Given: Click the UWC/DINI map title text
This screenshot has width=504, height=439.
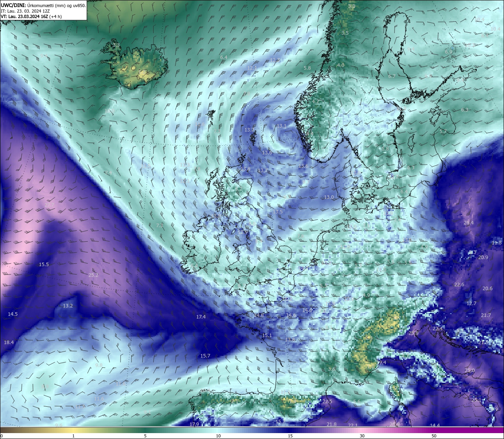Looking at the screenshot, I should click(x=43, y=5).
